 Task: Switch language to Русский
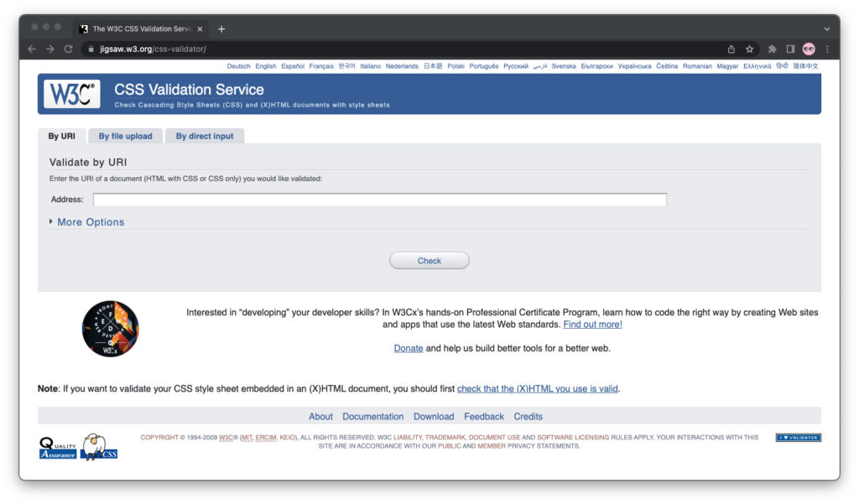pos(516,66)
